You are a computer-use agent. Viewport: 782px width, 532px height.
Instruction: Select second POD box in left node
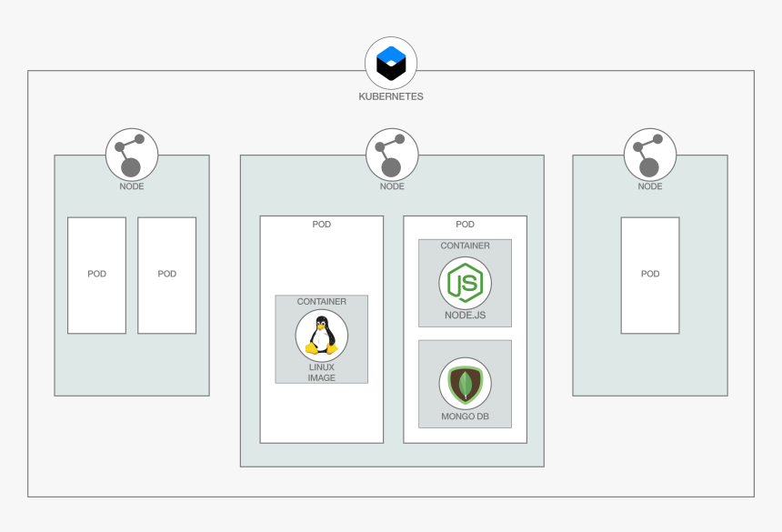[167, 276]
